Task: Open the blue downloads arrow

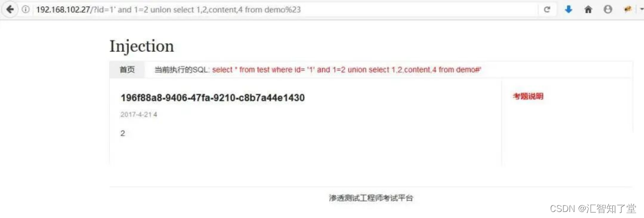Action: (569, 10)
